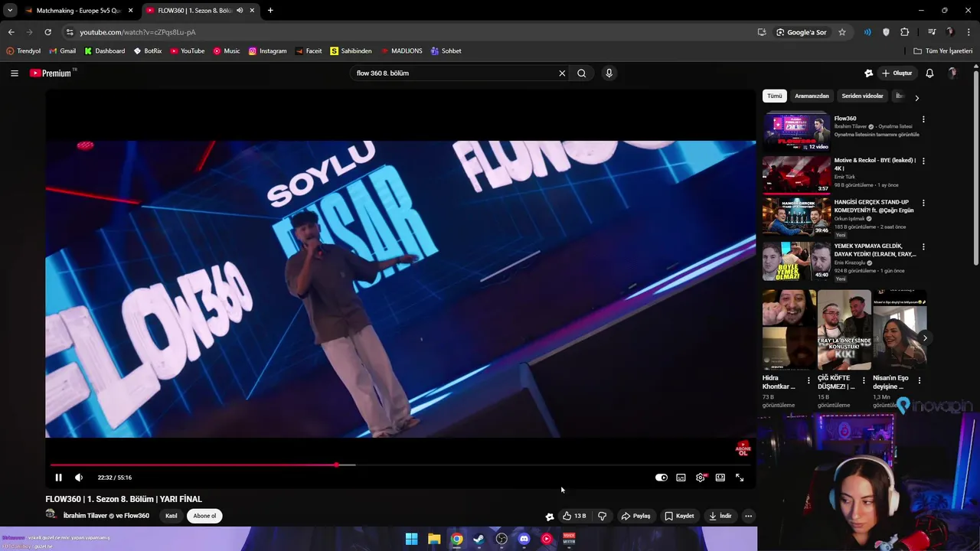Select the Tümü filter chip
980x551 pixels.
775,96
